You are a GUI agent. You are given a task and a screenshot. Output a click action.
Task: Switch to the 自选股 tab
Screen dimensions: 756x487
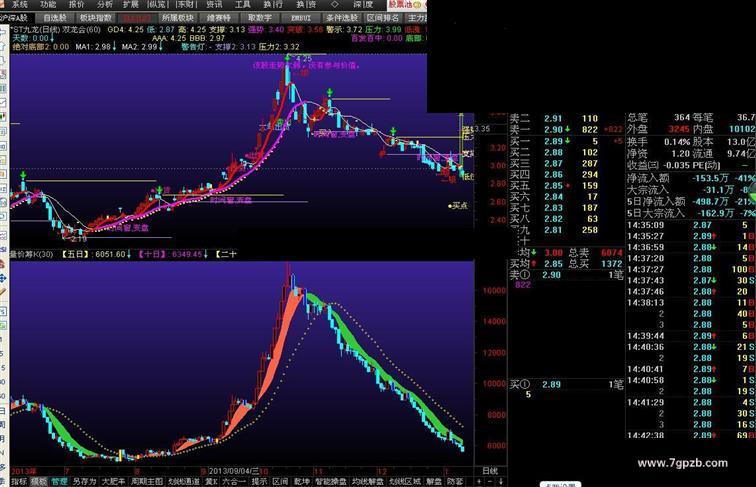[55, 18]
